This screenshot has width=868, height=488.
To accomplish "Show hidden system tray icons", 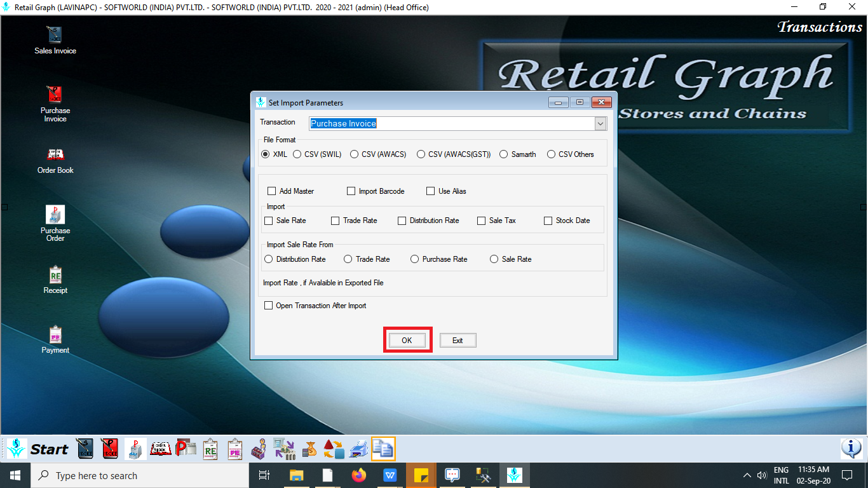I will tap(747, 475).
